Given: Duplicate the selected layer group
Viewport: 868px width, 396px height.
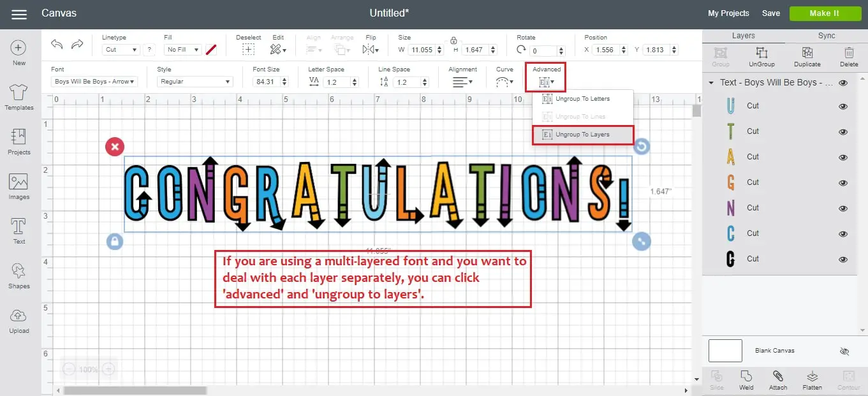Looking at the screenshot, I should pyautogui.click(x=807, y=56).
